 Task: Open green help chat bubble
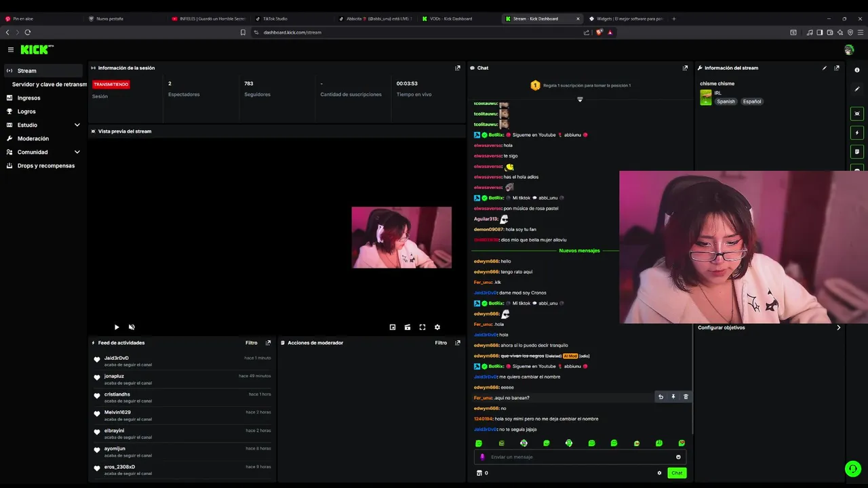coord(852,468)
